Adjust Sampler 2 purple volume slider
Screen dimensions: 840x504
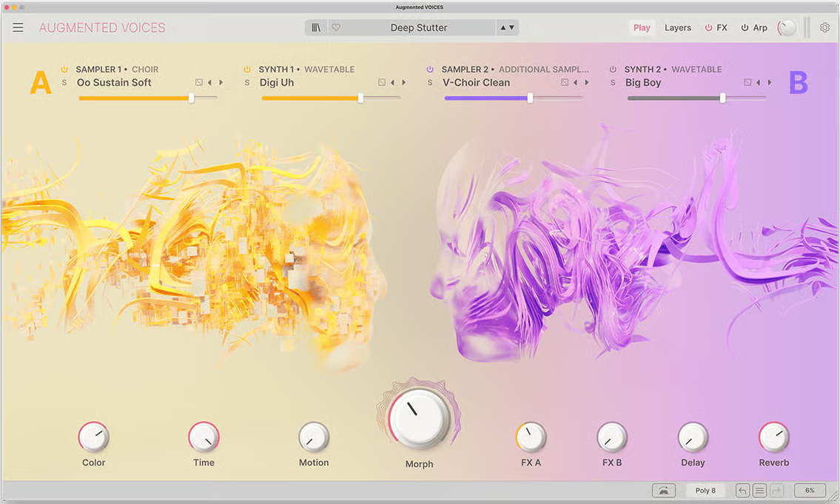point(514,98)
